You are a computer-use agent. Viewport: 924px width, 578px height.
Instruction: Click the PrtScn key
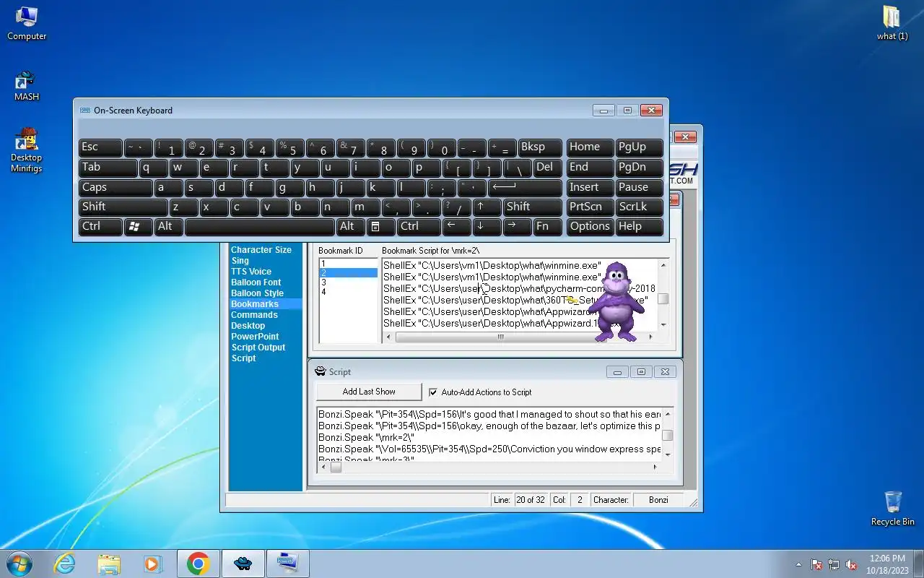[590, 207]
